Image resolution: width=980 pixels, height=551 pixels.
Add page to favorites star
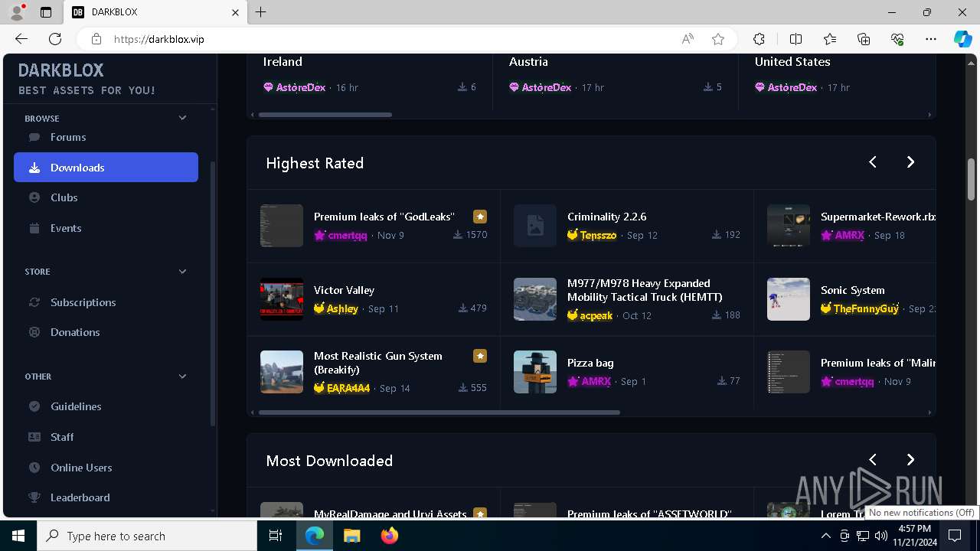(x=718, y=39)
